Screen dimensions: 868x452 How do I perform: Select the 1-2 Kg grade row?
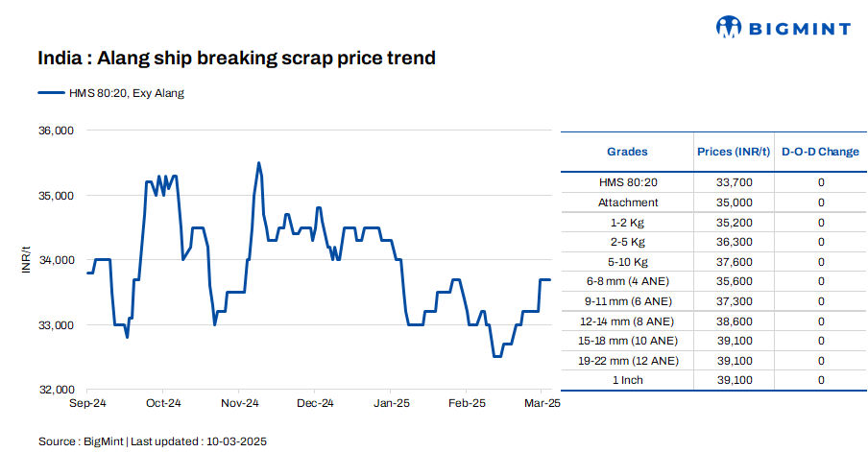click(628, 223)
